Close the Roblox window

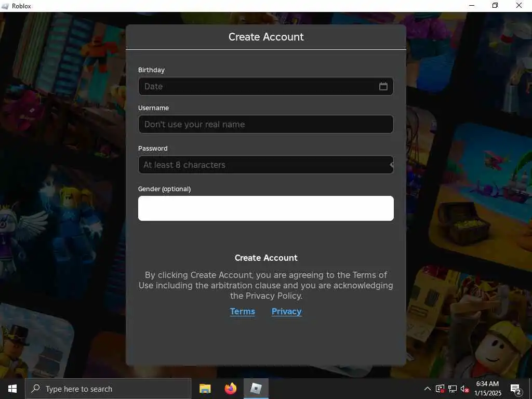point(519,5)
